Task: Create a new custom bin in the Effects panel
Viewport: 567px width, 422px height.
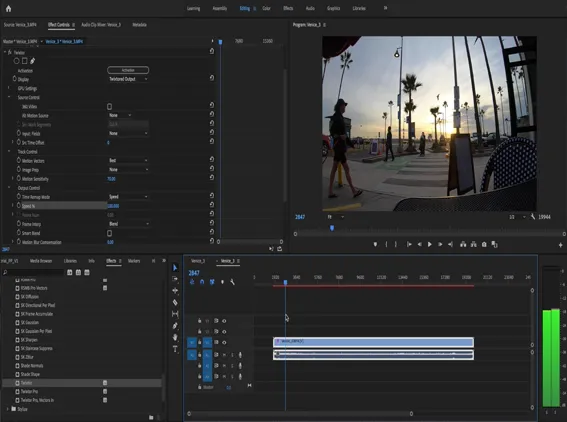Action: tap(151, 417)
